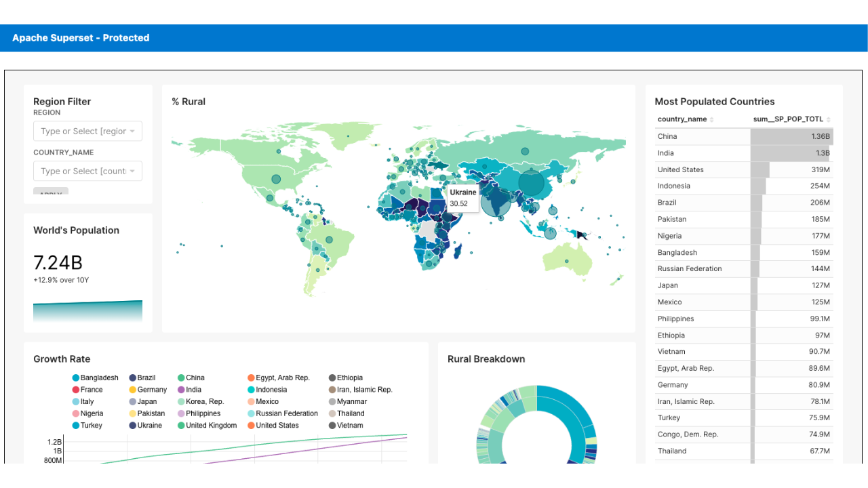Click the World's Population trend area chart

[87, 312]
